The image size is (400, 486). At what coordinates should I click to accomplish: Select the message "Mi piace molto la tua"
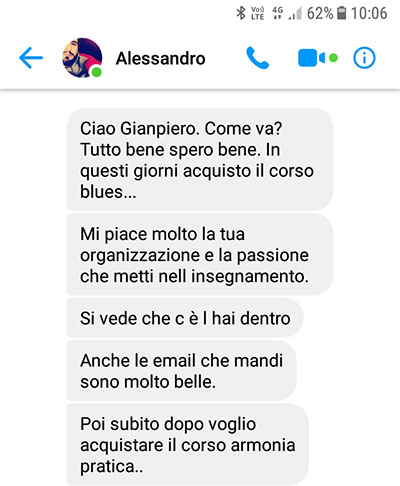pyautogui.click(x=200, y=255)
